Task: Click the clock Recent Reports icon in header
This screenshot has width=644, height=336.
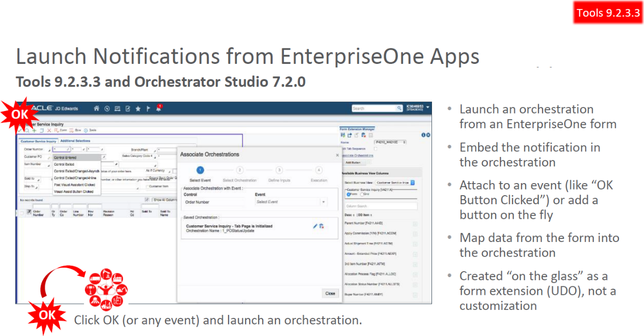Action: (107, 108)
